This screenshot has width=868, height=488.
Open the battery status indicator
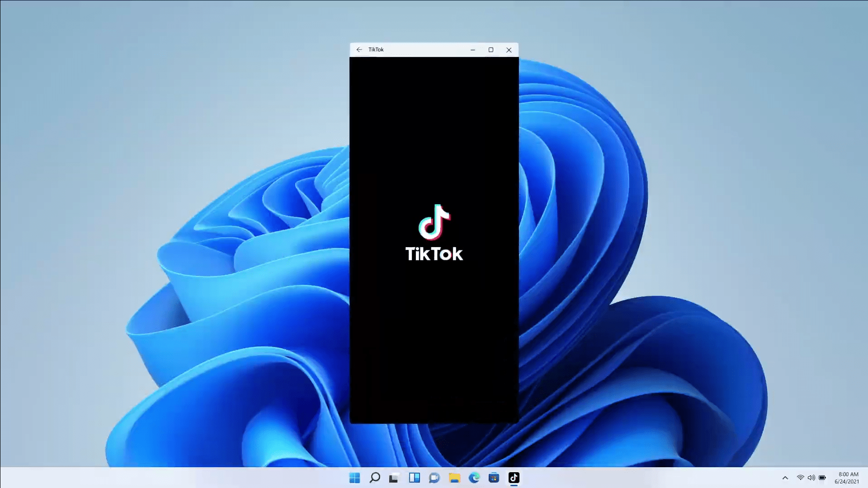(x=821, y=478)
